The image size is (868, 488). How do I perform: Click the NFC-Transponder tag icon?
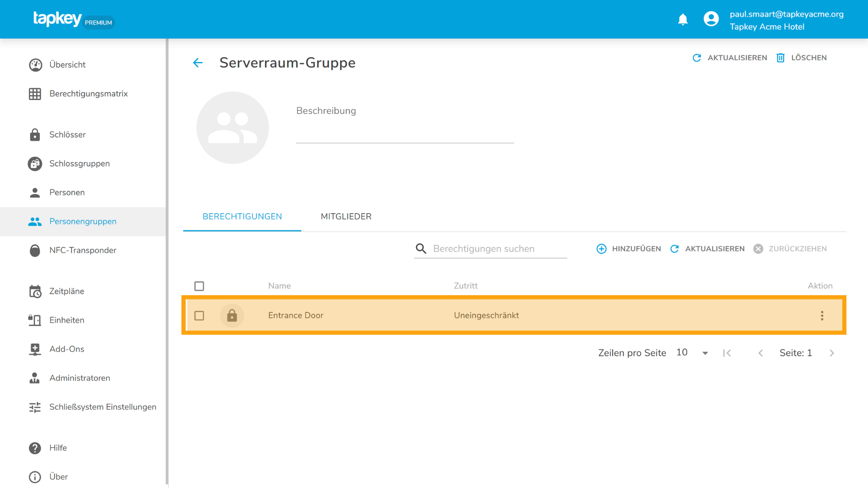(35, 250)
